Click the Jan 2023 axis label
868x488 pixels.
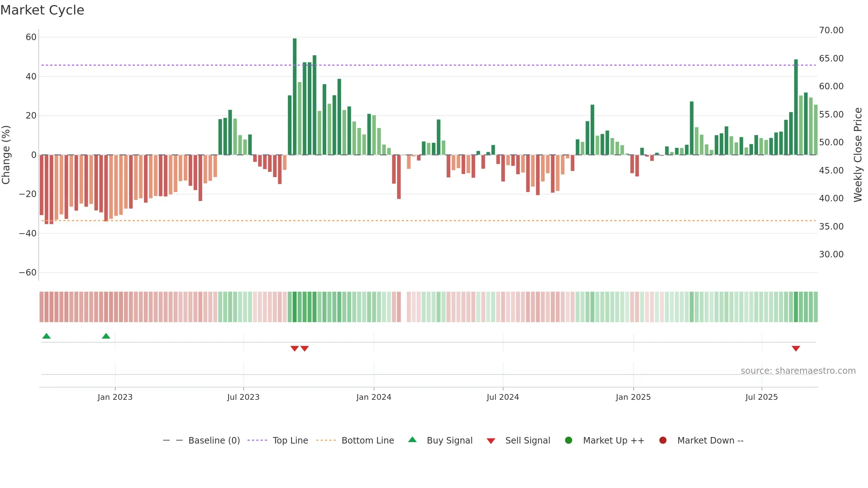115,397
